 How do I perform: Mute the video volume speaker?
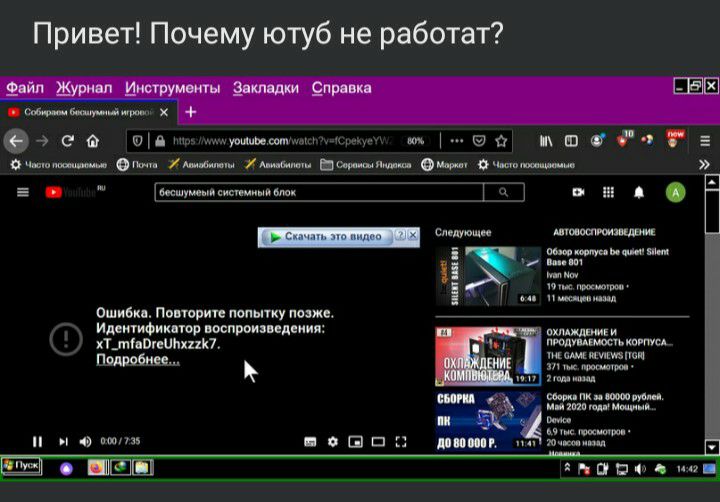click(x=85, y=441)
